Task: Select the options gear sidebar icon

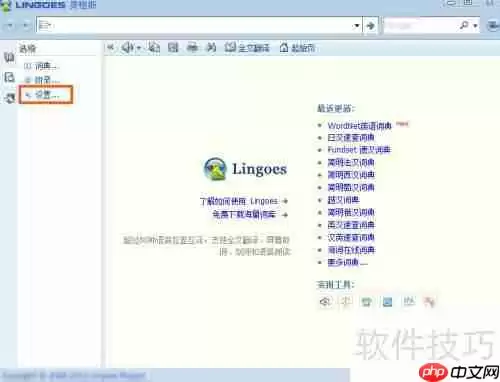Action: (9, 98)
